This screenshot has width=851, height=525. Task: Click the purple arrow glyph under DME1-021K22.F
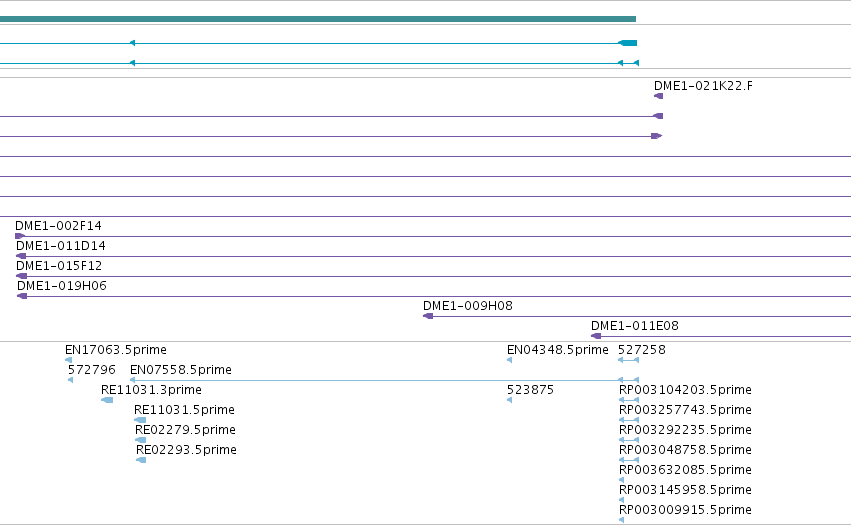click(x=658, y=96)
